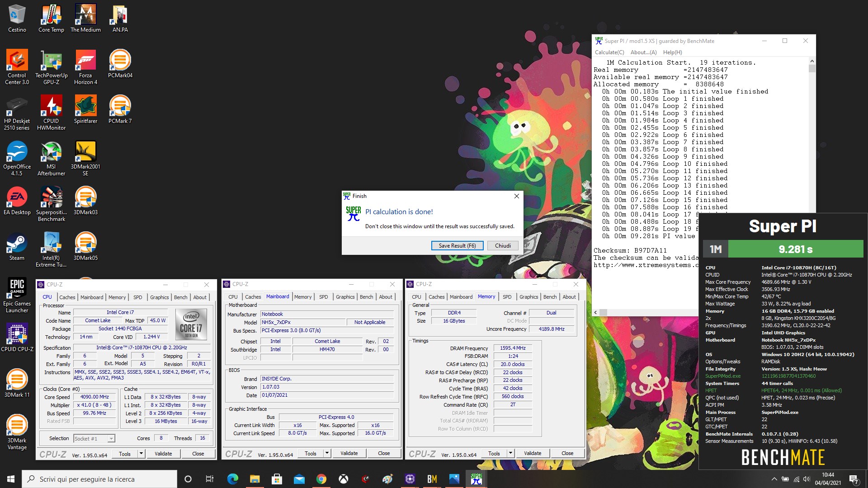Open TechPowerUp GPU-Z shortcut
The image size is (868, 488).
pyautogui.click(x=51, y=67)
